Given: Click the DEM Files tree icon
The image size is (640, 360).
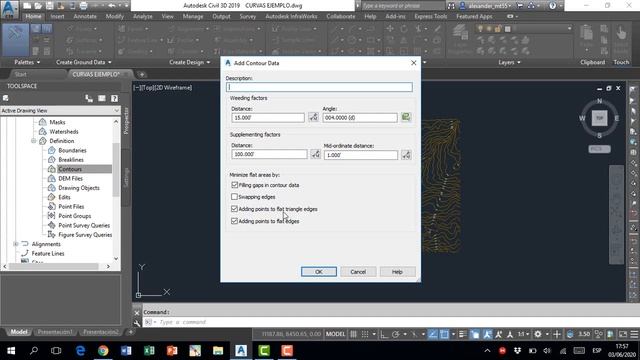Looking at the screenshot, I should pyautogui.click(x=51, y=178).
